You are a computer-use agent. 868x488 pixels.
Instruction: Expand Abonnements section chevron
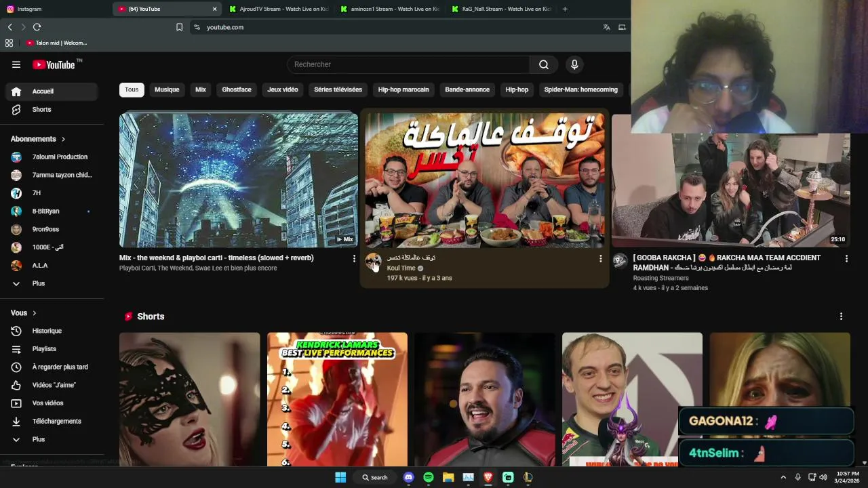point(63,139)
